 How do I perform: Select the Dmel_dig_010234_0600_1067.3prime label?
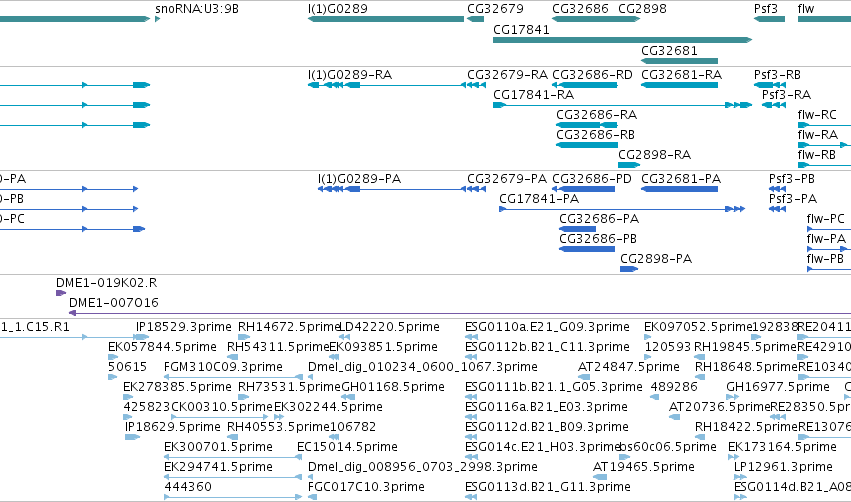(423, 367)
